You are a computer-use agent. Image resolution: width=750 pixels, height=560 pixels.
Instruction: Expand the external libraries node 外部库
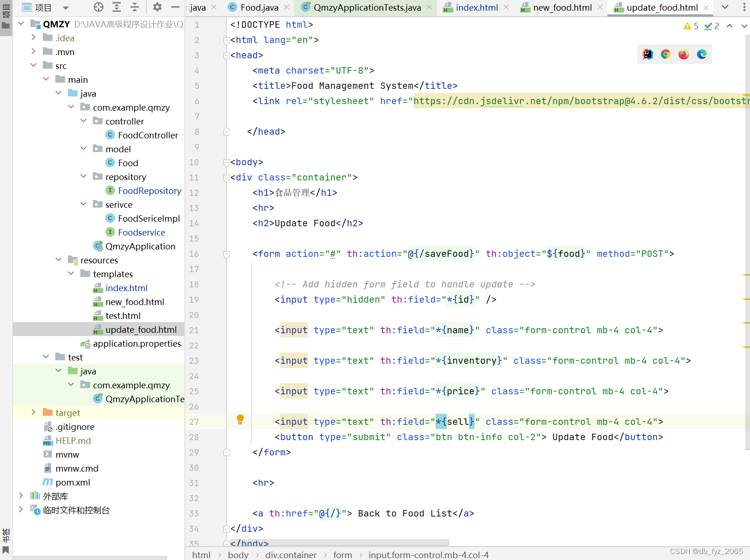[21, 495]
